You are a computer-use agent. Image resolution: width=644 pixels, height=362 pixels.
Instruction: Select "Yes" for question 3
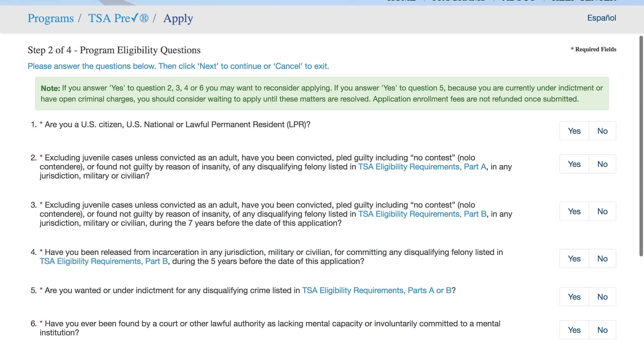click(x=574, y=211)
